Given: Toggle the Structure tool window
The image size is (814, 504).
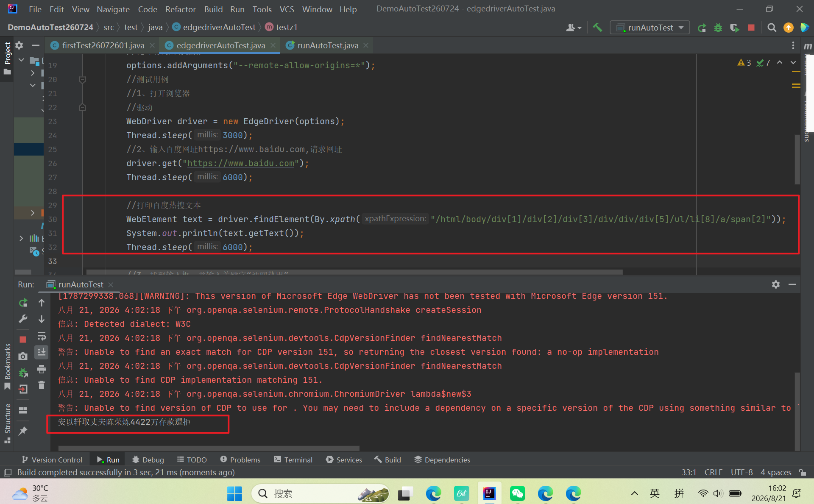Looking at the screenshot, I should [7, 423].
